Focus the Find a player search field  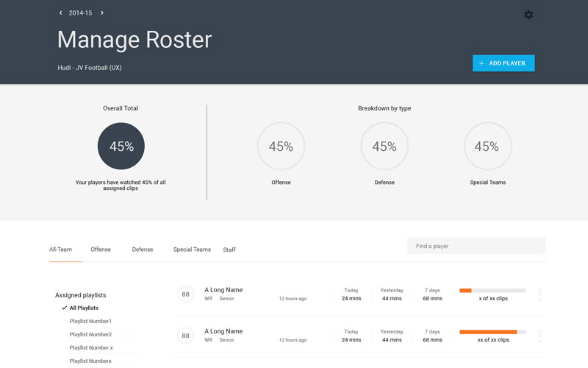(476, 246)
